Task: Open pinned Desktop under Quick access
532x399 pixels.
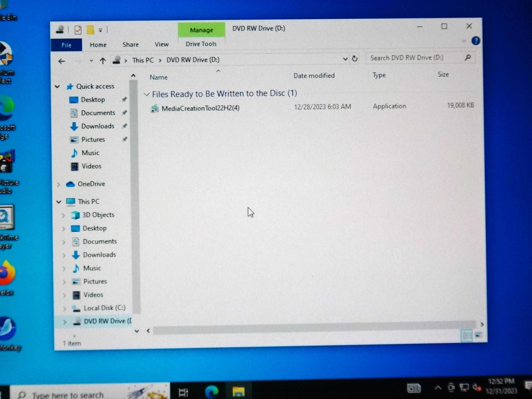Action: 93,100
